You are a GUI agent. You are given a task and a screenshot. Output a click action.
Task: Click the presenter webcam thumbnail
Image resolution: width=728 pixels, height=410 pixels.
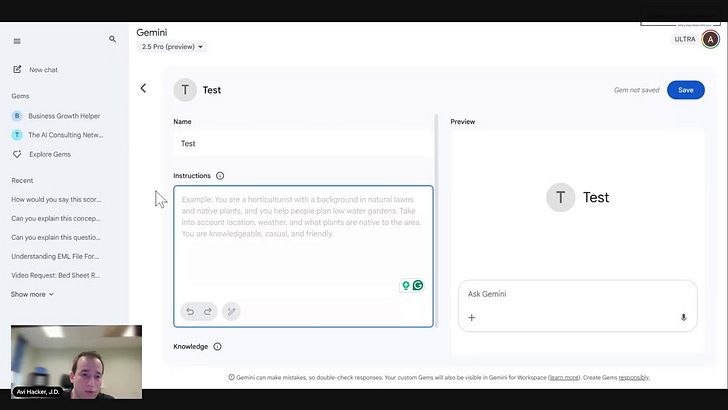click(76, 362)
